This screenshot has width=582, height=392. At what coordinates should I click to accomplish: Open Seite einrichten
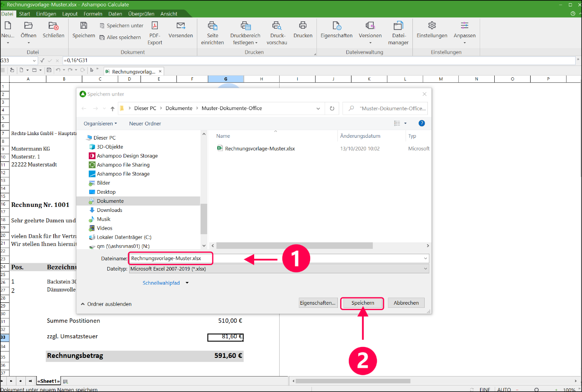click(x=212, y=33)
